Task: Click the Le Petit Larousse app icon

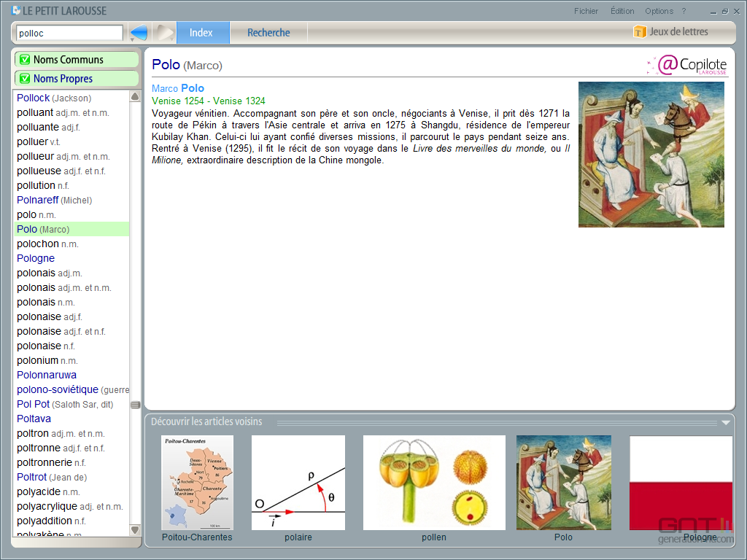Action: tap(16, 10)
